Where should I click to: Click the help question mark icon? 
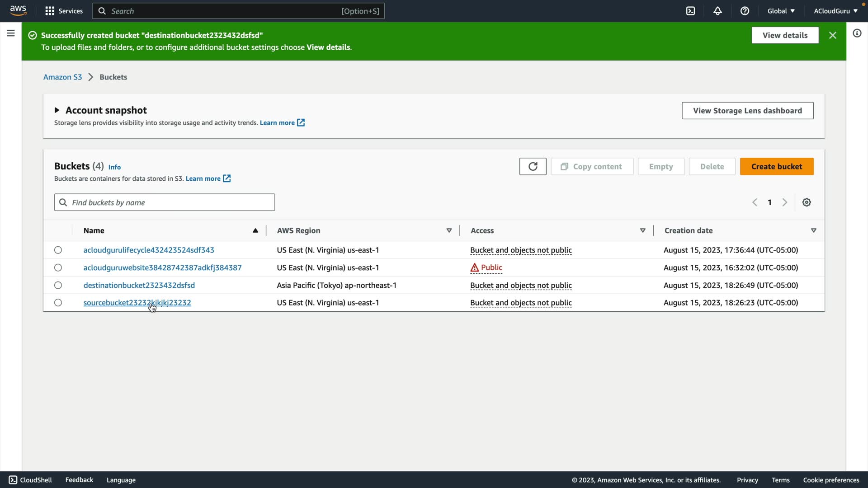click(x=745, y=11)
